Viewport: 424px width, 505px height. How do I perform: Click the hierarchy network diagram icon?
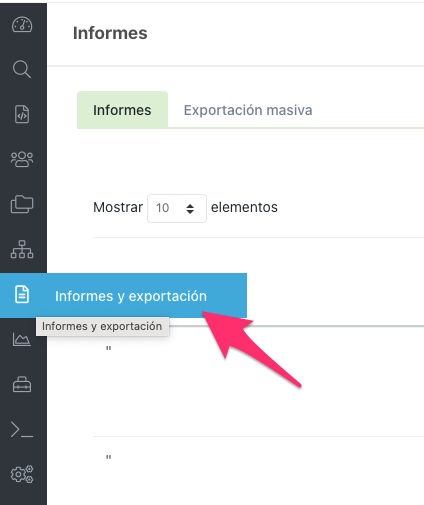point(22,249)
